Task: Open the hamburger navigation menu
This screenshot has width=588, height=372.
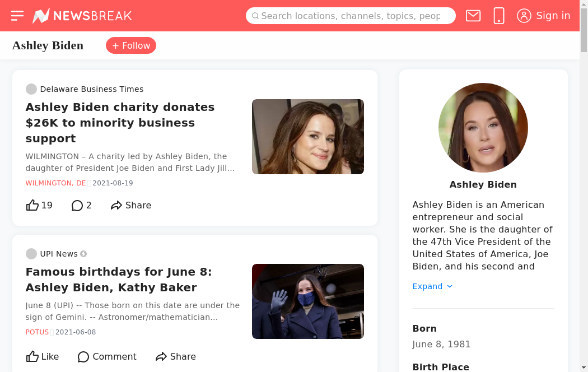Action: point(17,16)
